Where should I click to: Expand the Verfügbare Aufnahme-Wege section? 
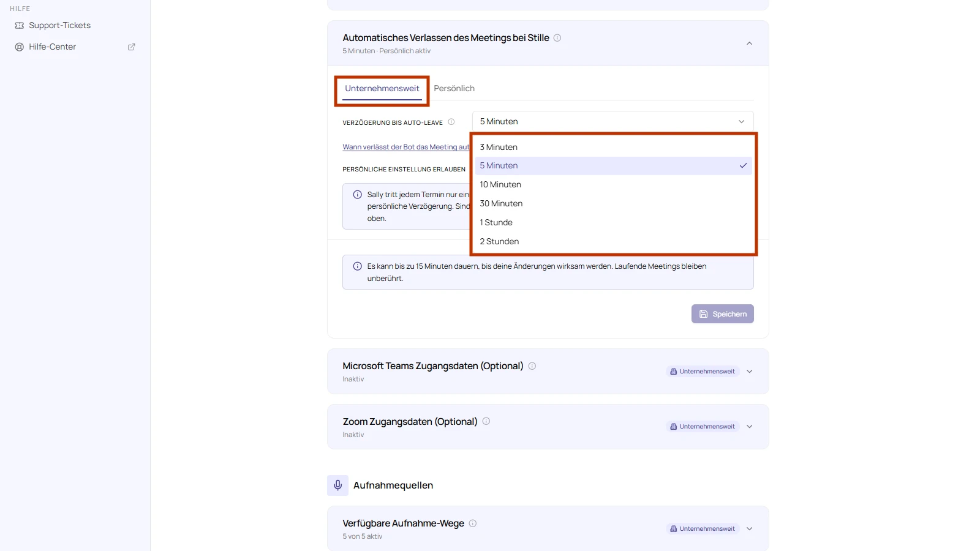(x=749, y=529)
